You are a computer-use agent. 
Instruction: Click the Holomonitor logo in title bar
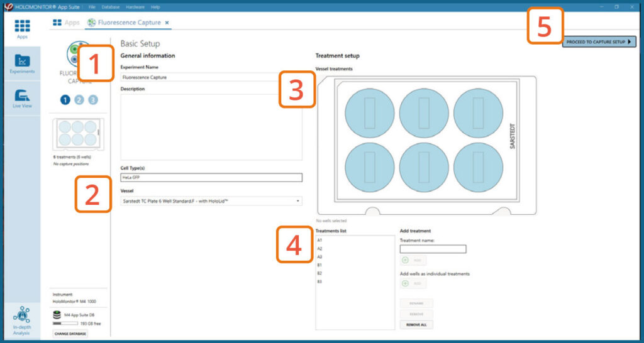tap(8, 7)
